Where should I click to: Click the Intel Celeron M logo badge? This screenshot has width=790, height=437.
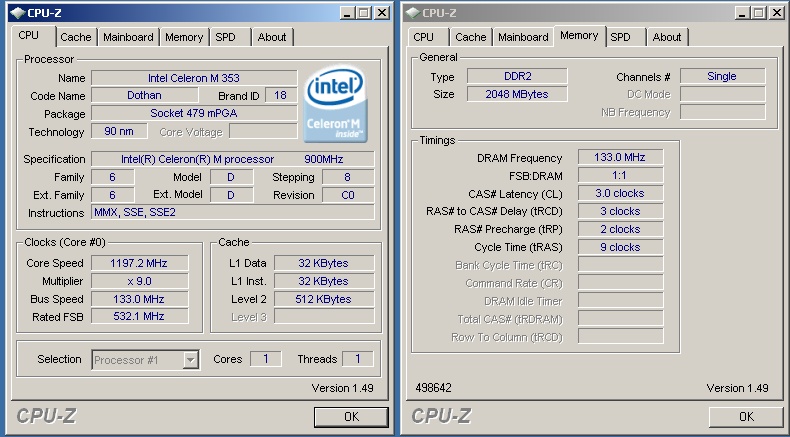pyautogui.click(x=336, y=104)
